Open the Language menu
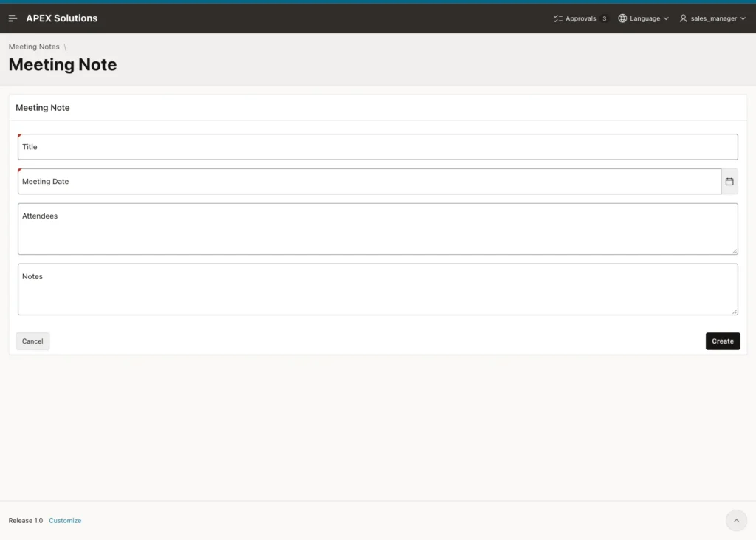This screenshot has height=540, width=756. tap(644, 18)
